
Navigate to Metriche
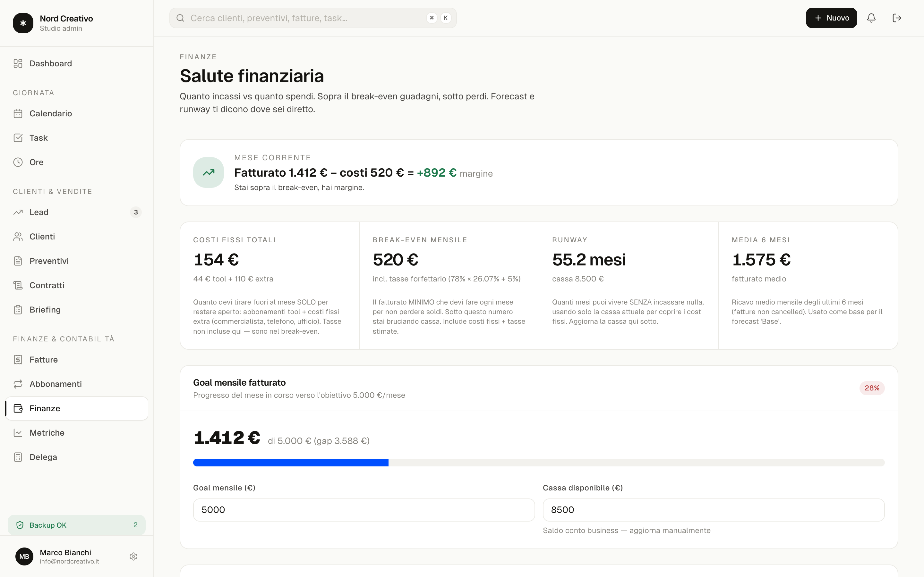77,433
